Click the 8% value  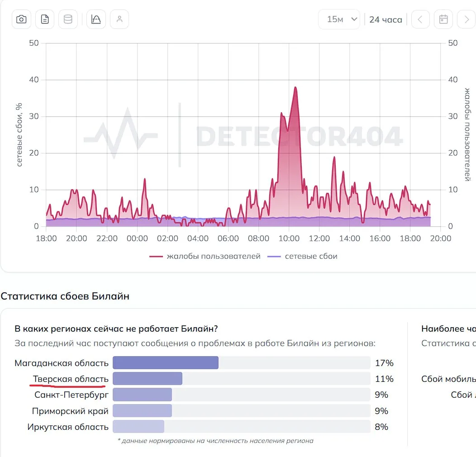tap(381, 427)
